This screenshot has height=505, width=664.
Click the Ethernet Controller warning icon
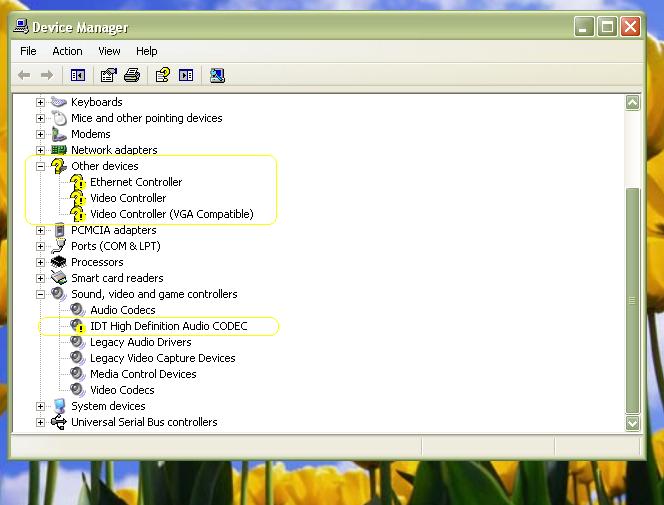click(x=78, y=182)
